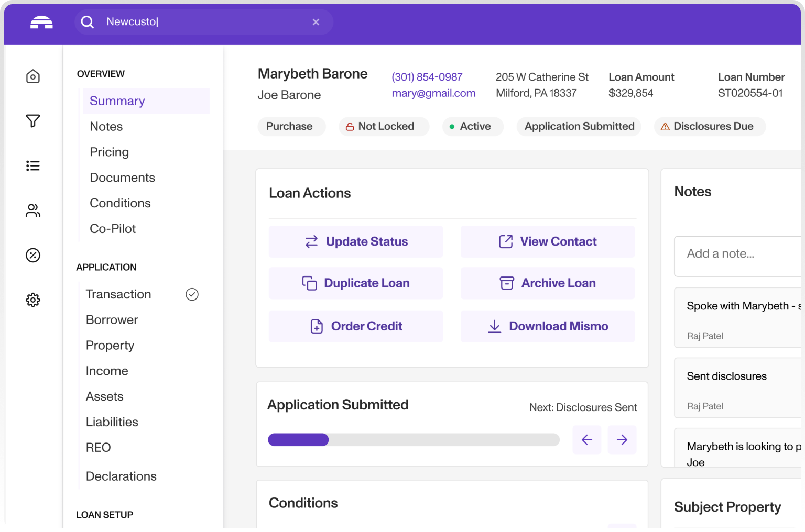
Task: Click the Order Credit button
Action: [x=356, y=326]
